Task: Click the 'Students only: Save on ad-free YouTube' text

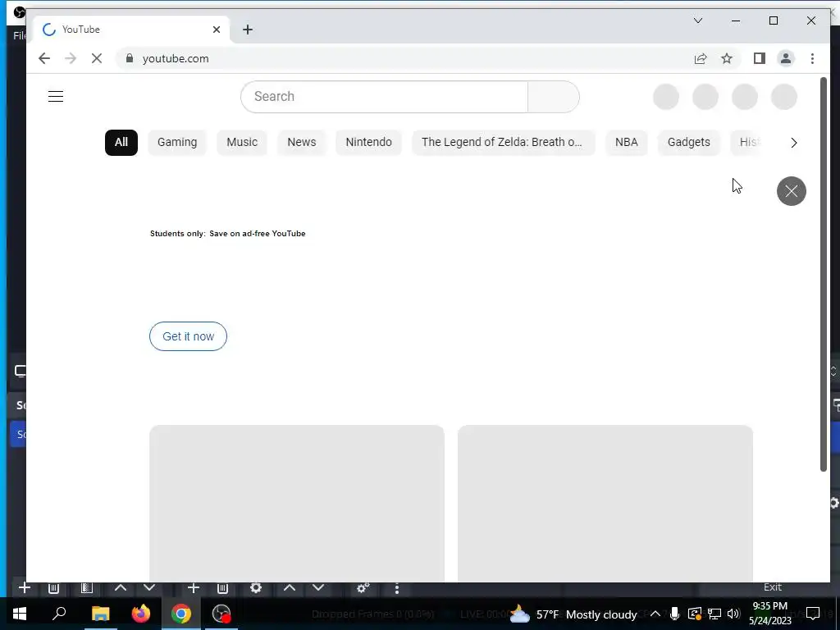Action: [228, 234]
